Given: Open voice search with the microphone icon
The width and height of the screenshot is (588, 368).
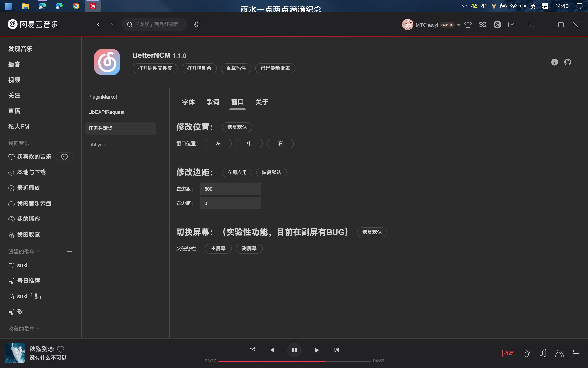Looking at the screenshot, I should (x=197, y=24).
